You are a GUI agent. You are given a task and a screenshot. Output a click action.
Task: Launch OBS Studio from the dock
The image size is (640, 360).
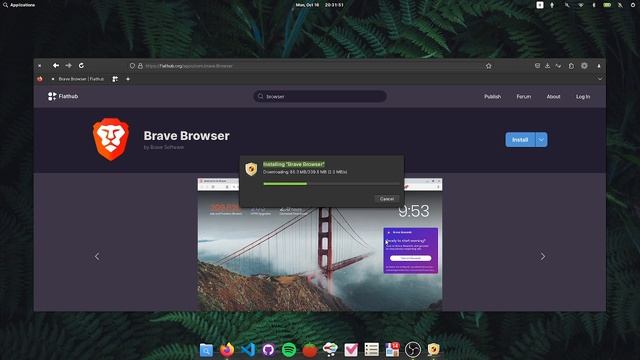pos(413,349)
